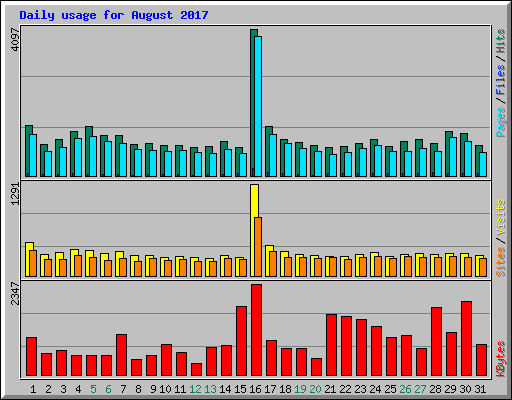The image size is (512, 400).
Task: Click the 4097 axis value label
Action: [15, 40]
